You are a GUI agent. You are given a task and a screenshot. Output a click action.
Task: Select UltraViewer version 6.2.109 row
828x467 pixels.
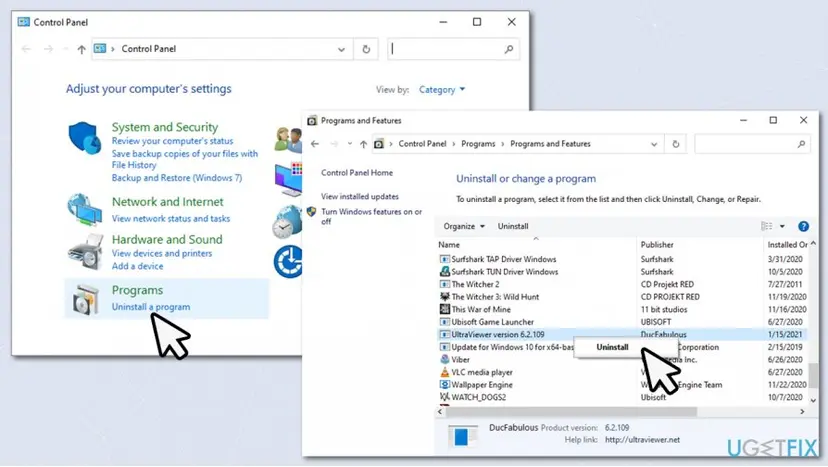click(623, 334)
